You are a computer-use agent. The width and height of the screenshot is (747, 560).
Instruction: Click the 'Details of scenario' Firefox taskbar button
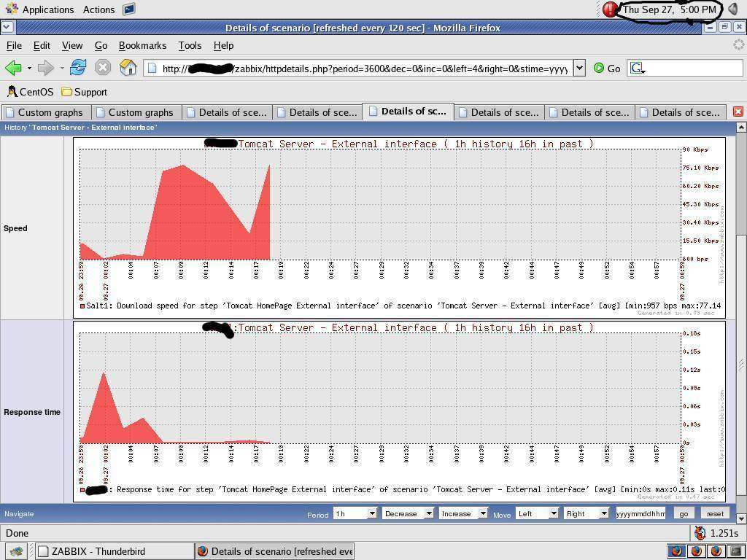click(274, 551)
